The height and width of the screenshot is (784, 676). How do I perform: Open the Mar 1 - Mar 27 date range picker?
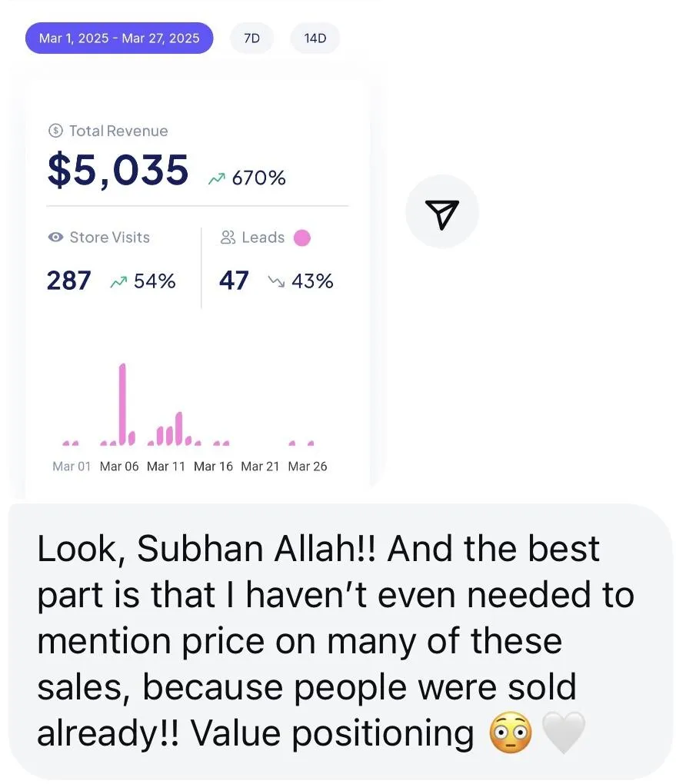pyautogui.click(x=119, y=38)
